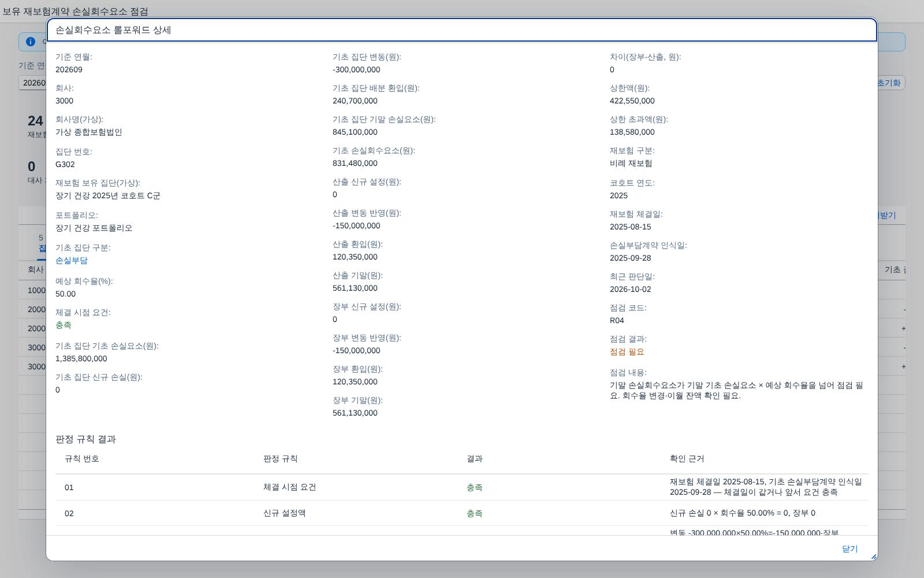Click the blue info icon behind the dialog
The image size is (924, 578).
pyautogui.click(x=31, y=42)
